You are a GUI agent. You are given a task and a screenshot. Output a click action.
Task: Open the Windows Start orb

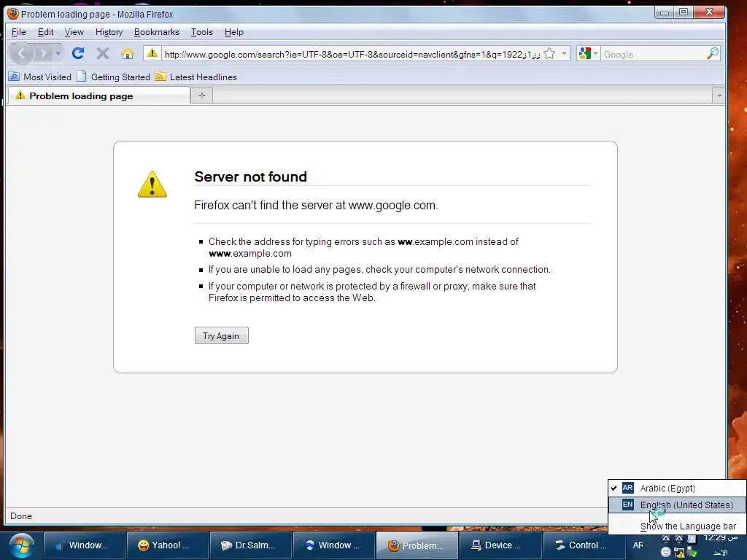click(x=21, y=545)
